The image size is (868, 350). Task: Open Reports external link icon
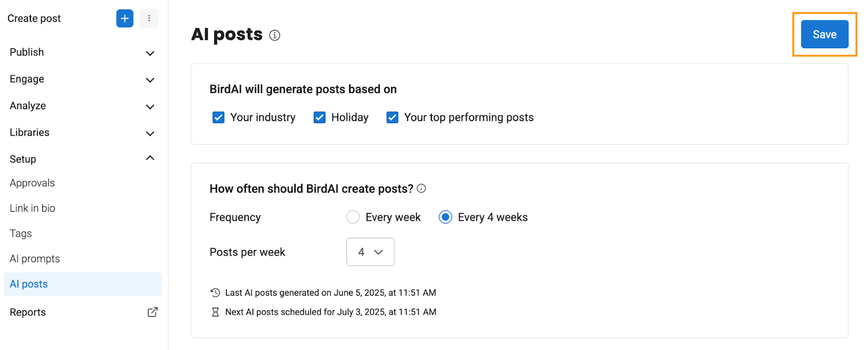(152, 312)
